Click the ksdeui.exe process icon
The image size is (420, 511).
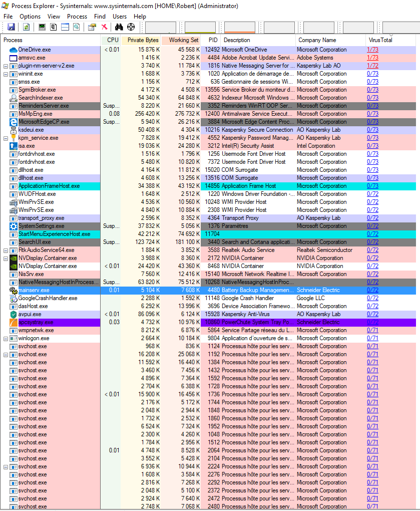(14, 130)
